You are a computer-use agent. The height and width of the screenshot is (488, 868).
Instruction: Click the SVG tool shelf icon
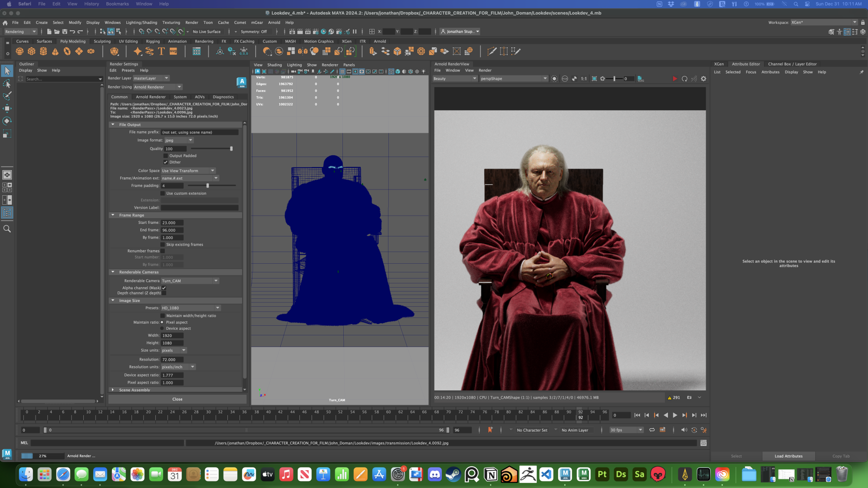coord(173,51)
